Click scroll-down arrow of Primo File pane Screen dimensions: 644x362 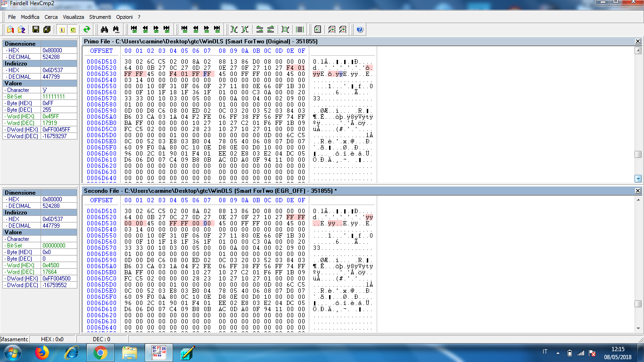(638, 179)
